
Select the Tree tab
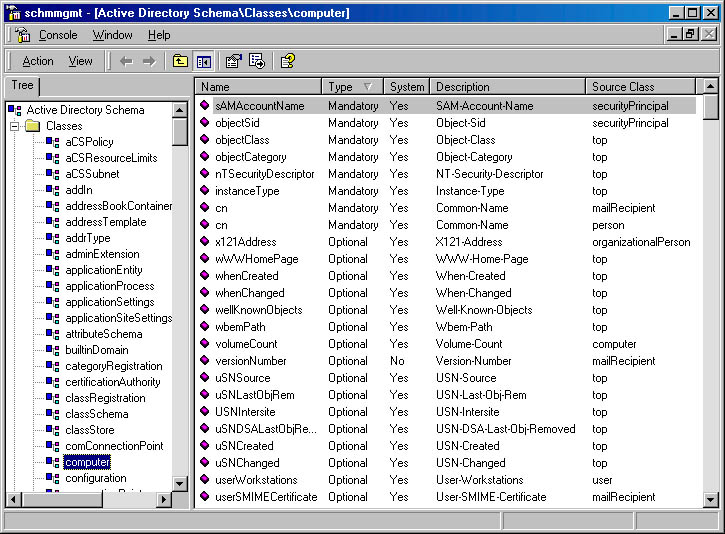(x=22, y=86)
